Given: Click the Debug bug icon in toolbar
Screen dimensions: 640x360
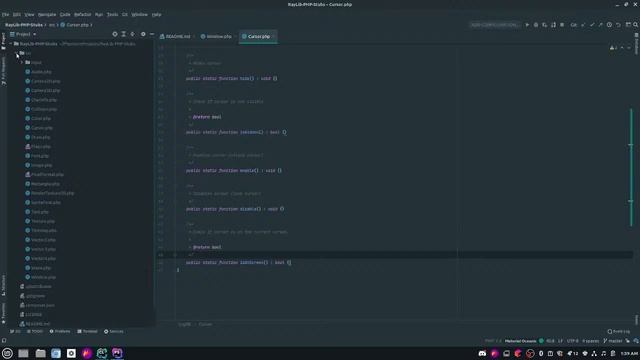Looking at the screenshot, I should point(536,25).
